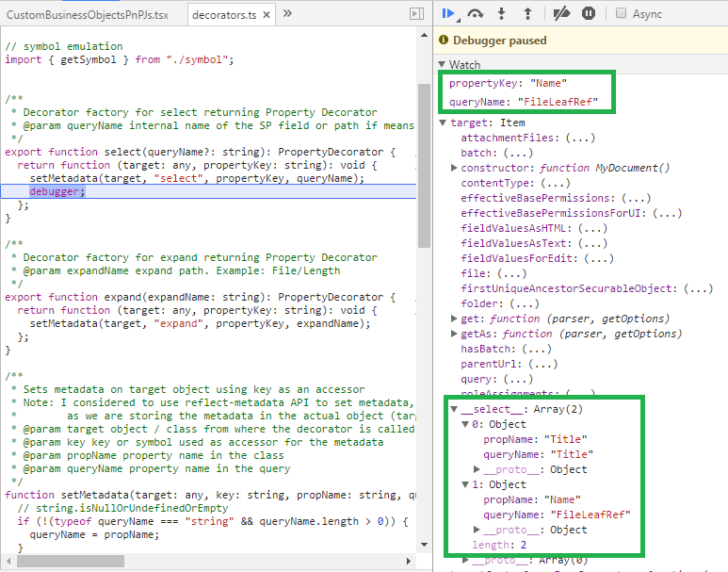Viewport: 728px width, 572px height.
Task: Show more source tabs chevron
Action: (x=287, y=13)
